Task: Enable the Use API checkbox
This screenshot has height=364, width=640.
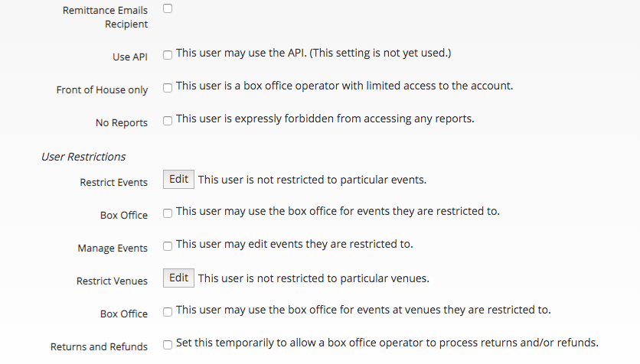Action: 168,55
